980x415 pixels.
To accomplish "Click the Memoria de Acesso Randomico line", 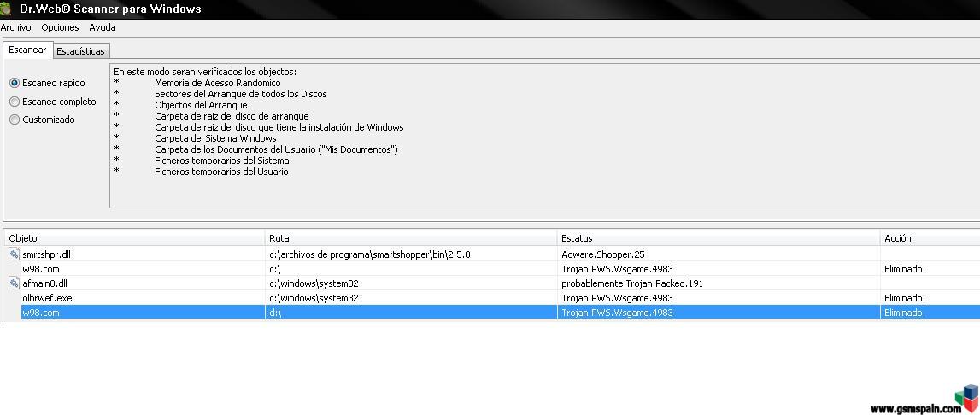I will click(218, 83).
